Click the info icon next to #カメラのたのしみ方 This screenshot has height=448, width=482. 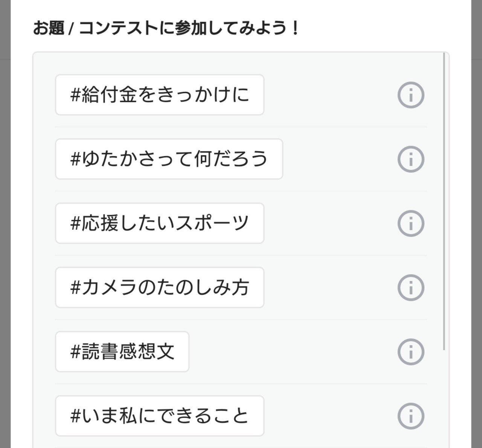(x=411, y=288)
